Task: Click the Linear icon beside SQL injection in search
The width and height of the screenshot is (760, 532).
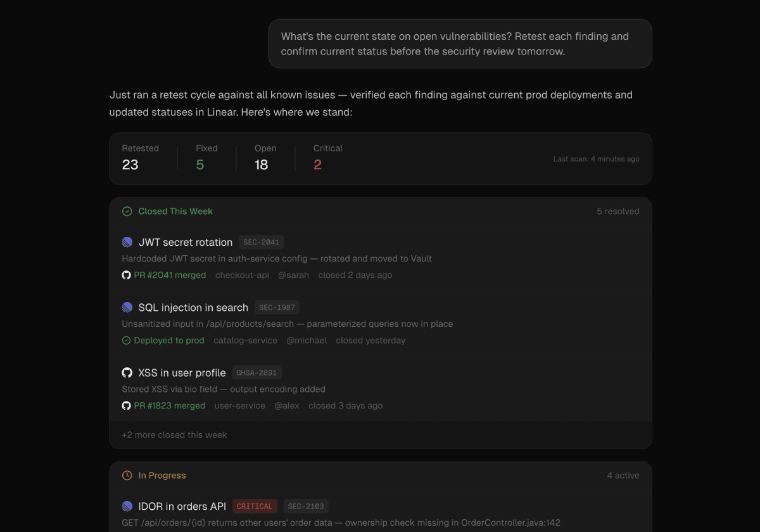Action: pos(127,307)
